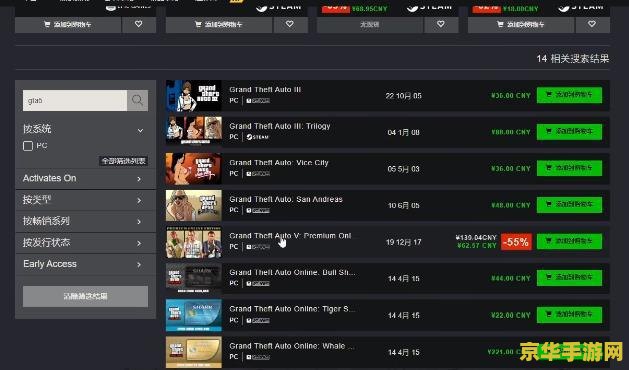Expand the 按发行状态 filter
This screenshot has width=629, height=370.
coord(85,242)
